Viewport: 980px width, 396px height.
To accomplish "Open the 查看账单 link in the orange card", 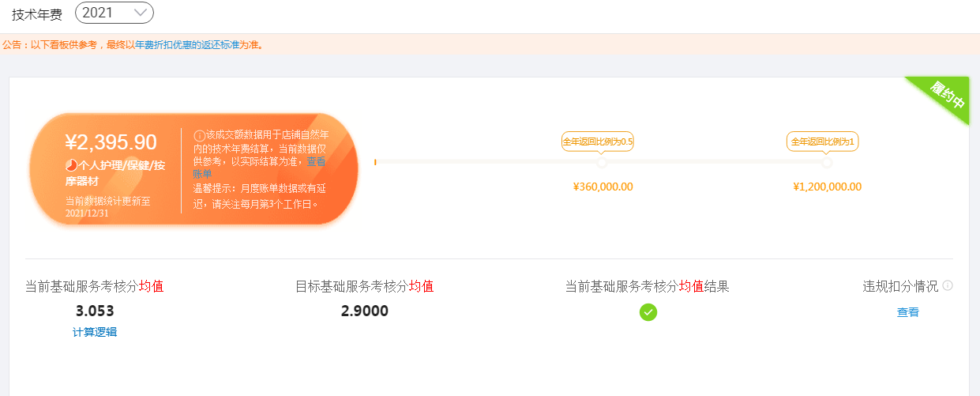I will click(316, 160).
